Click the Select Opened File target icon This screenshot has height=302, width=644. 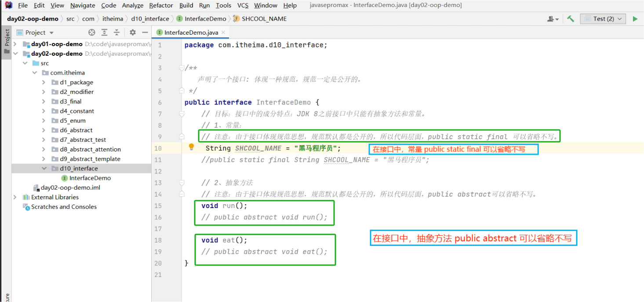coord(91,32)
